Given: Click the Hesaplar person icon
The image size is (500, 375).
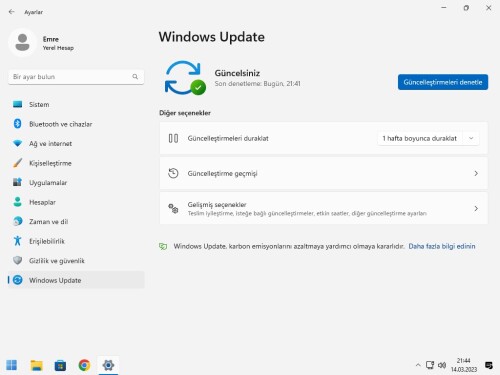Looking at the screenshot, I should [17, 202].
